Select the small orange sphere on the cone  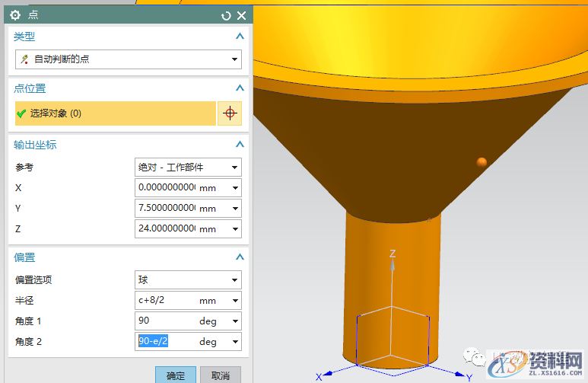pos(481,161)
